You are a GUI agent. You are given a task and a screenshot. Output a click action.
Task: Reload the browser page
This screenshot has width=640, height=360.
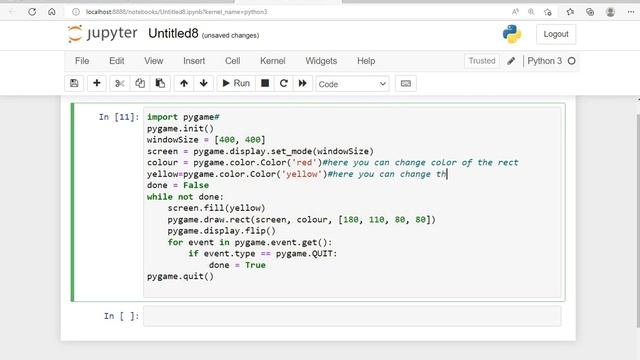[x=32, y=12]
